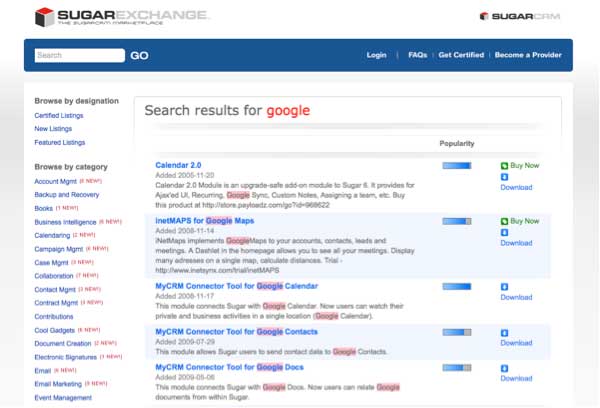Click Buy Now text for inetMAPS
Viewport: 600px width, 408px height.
(525, 221)
